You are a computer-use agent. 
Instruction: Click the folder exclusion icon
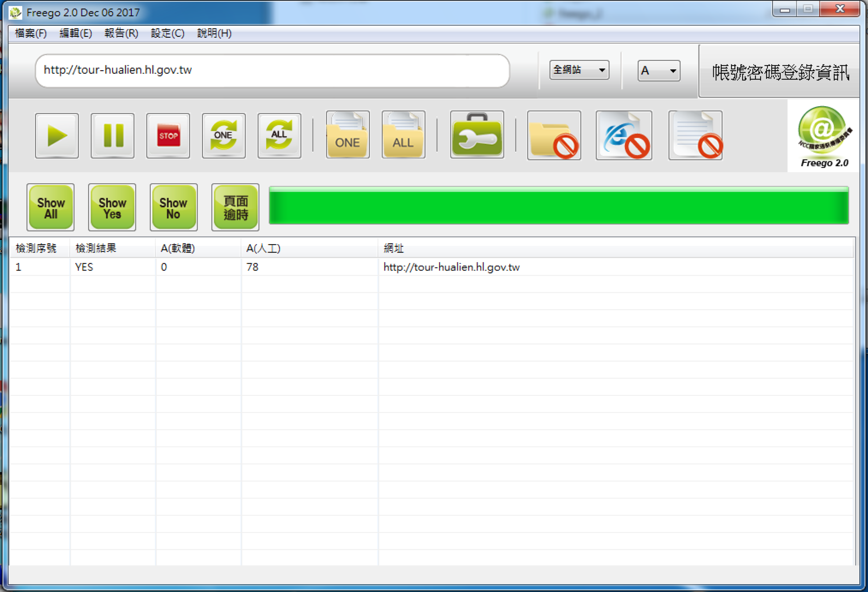(x=554, y=136)
